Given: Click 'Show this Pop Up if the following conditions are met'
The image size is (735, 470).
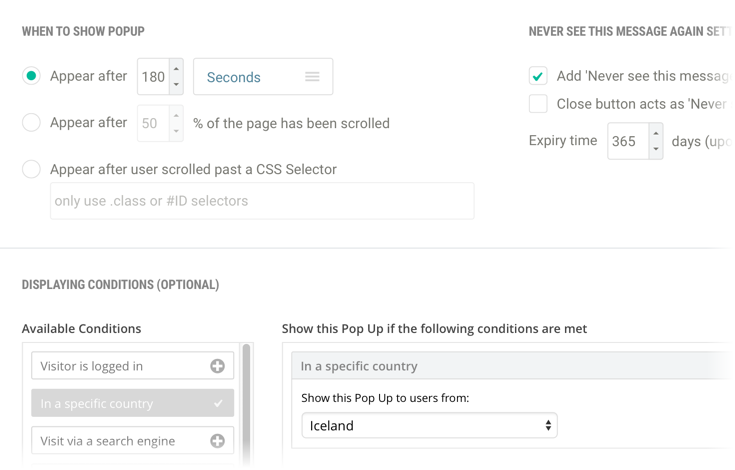Looking at the screenshot, I should [x=434, y=328].
